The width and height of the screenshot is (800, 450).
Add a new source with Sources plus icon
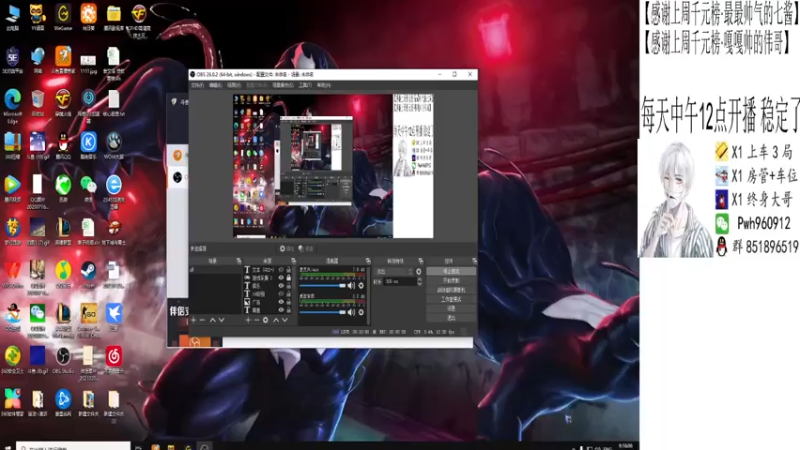pyautogui.click(x=248, y=320)
